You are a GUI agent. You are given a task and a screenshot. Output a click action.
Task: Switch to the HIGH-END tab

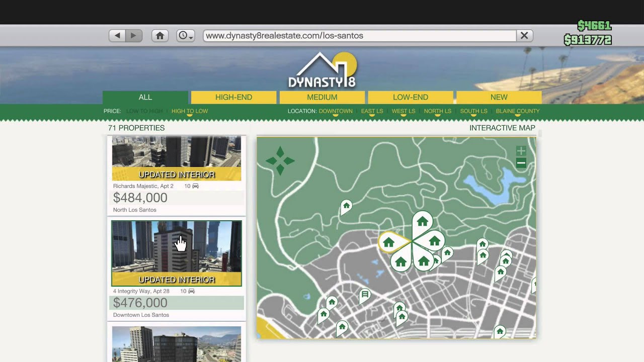pyautogui.click(x=234, y=98)
